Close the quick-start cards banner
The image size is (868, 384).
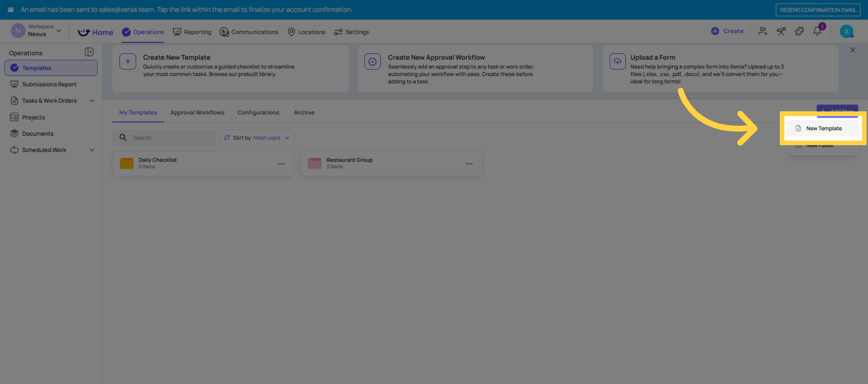tap(853, 50)
